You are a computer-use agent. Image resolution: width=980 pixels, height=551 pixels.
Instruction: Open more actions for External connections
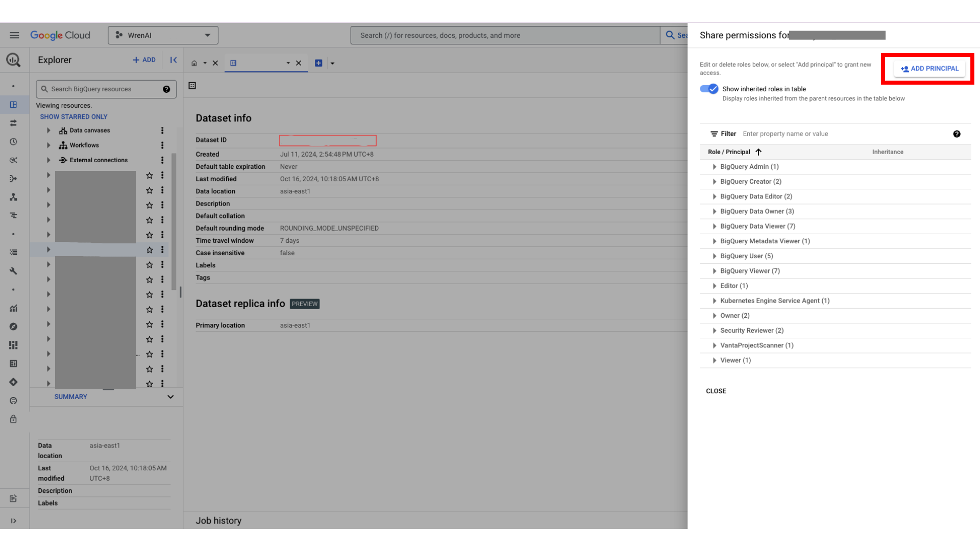(162, 160)
